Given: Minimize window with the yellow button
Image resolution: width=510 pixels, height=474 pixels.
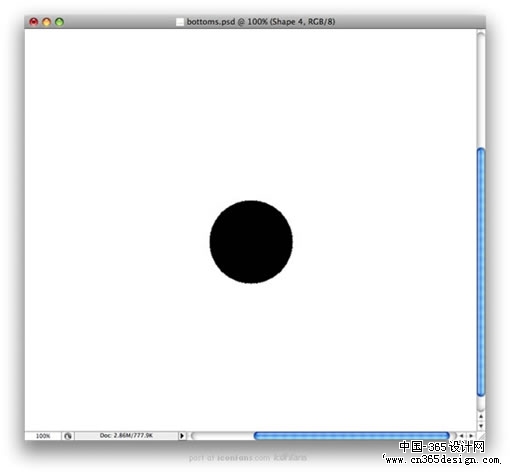Looking at the screenshot, I should click(46, 22).
